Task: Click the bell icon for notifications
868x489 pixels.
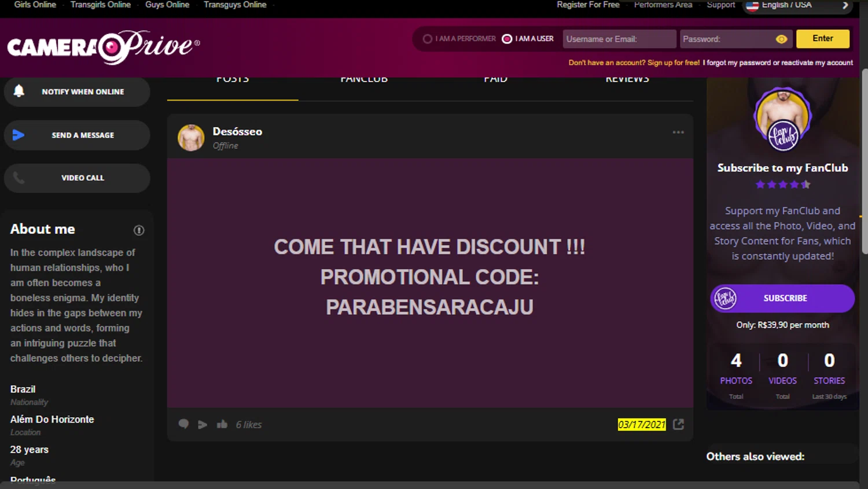Action: [x=19, y=91]
